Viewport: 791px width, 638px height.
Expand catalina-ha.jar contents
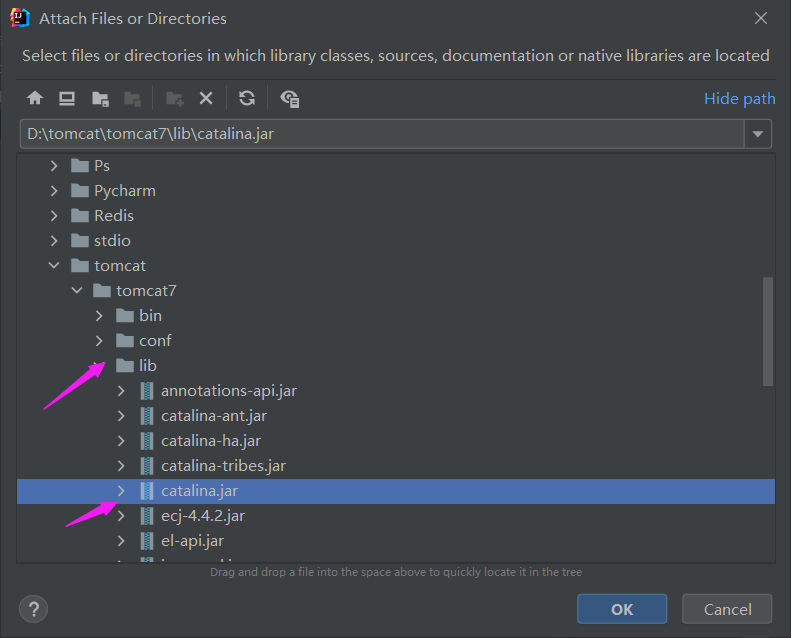[121, 441]
